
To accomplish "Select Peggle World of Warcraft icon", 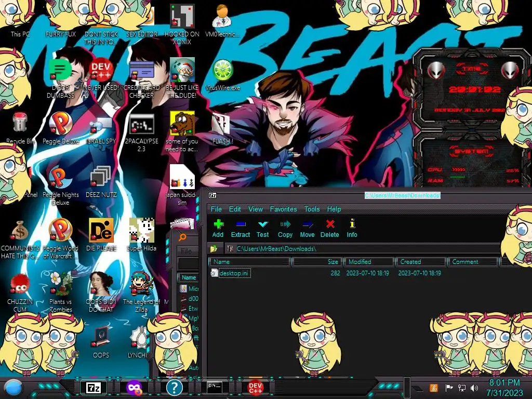I will coord(60,239).
